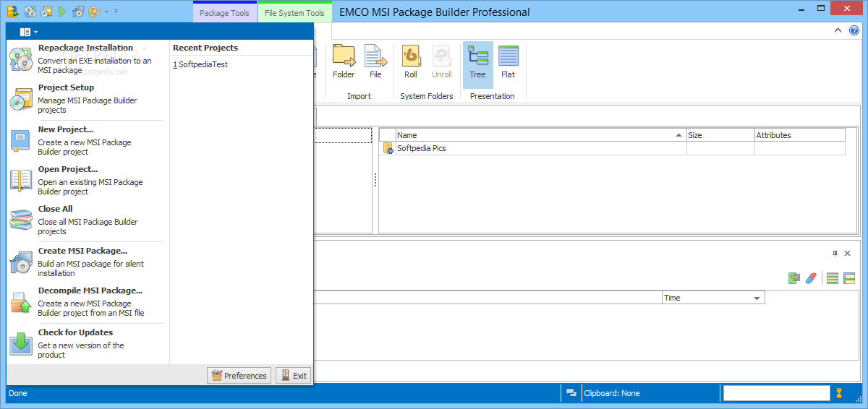Click the Attributes column header

(799, 135)
